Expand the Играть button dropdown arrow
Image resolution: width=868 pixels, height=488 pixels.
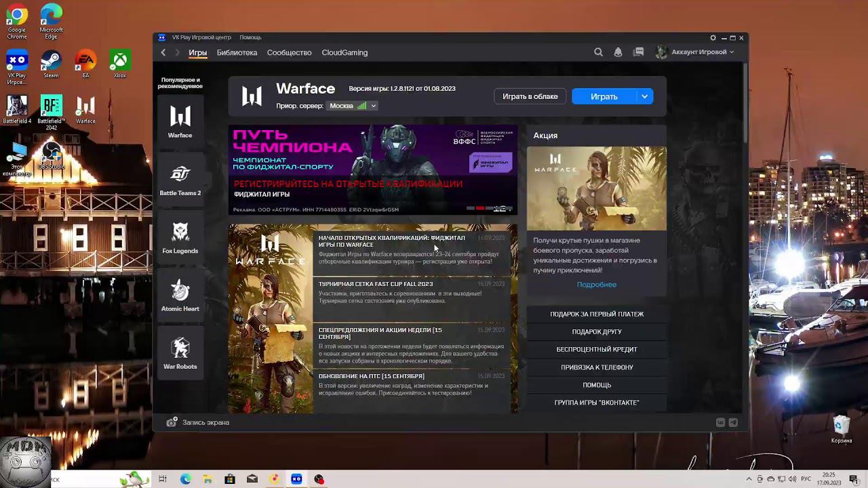pos(645,96)
